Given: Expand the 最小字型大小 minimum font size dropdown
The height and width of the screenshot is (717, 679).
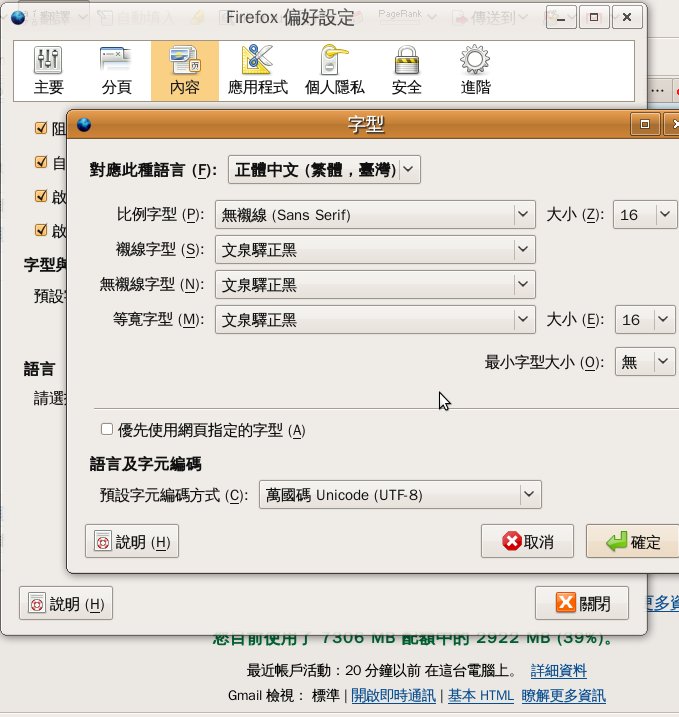Looking at the screenshot, I should 645,362.
